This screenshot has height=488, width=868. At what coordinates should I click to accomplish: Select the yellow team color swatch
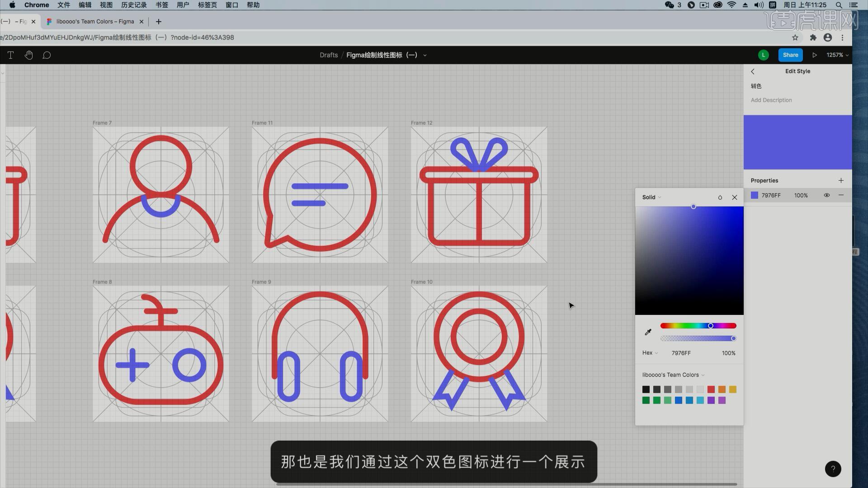click(733, 389)
